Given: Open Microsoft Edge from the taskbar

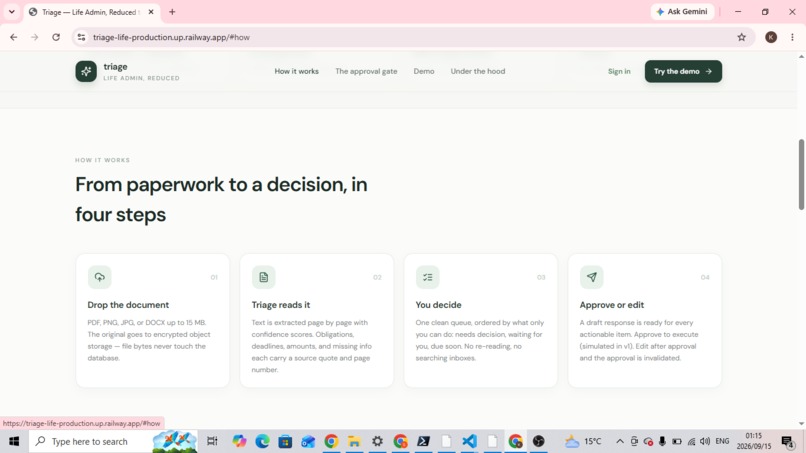Looking at the screenshot, I should tap(262, 441).
